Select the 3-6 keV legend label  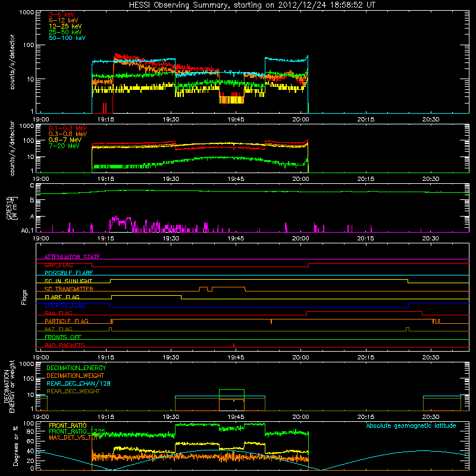coord(61,14)
